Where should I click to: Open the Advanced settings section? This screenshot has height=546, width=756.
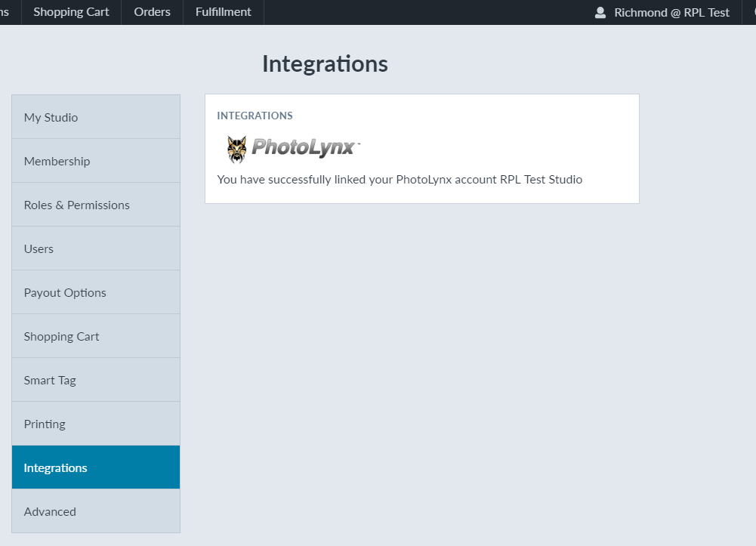click(96, 511)
